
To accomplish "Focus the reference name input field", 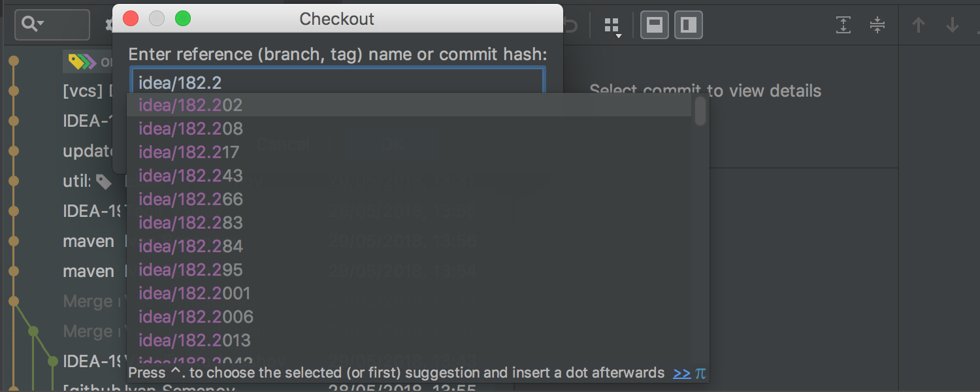I will pos(337,82).
